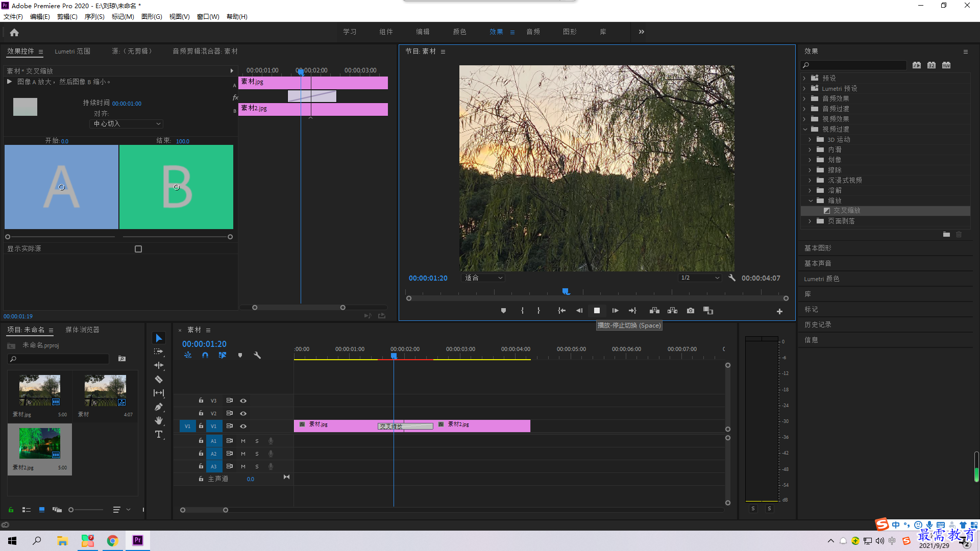Click Mark In button in Program monitor
This screenshot has width=980, height=551.
[x=522, y=311]
